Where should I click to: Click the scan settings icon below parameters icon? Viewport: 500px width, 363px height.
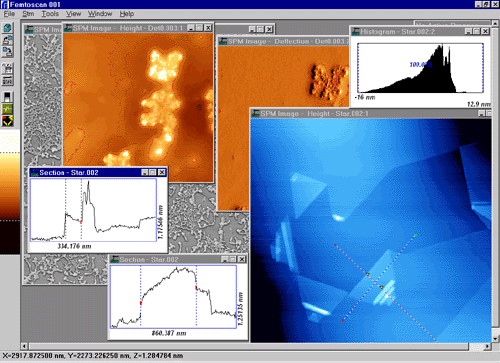[x=7, y=80]
